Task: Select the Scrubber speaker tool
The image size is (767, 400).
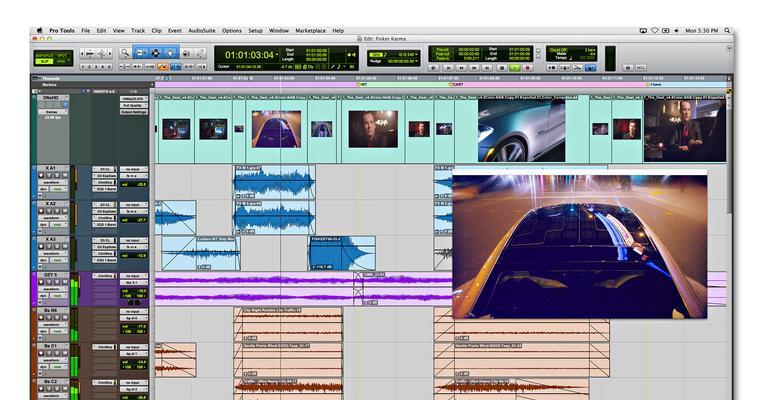Action: [186, 53]
